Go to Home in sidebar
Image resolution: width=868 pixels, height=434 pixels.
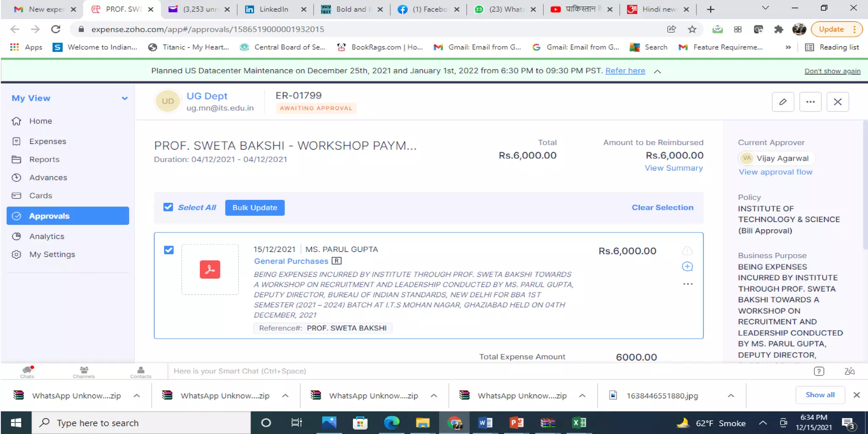pyautogui.click(x=40, y=121)
